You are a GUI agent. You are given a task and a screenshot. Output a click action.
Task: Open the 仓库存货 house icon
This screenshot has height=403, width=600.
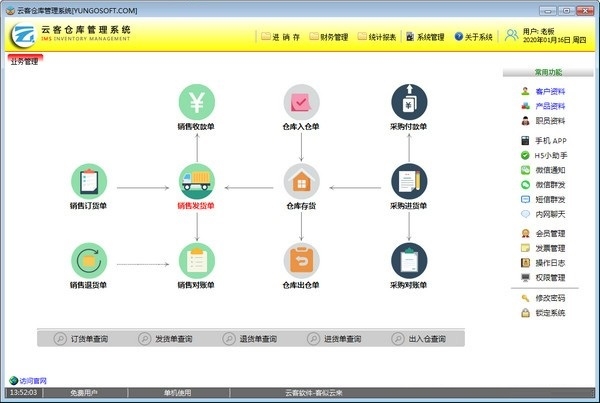pos(302,181)
